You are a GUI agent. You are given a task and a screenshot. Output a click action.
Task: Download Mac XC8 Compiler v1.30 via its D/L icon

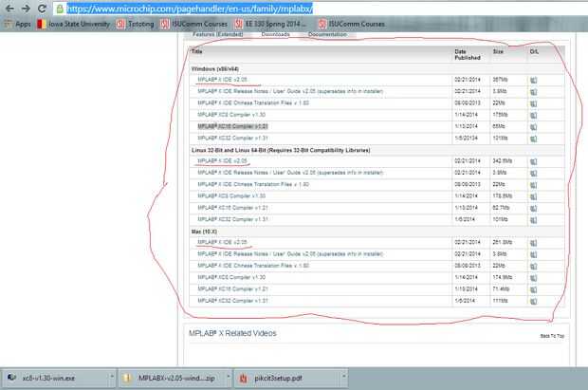[x=533, y=278]
